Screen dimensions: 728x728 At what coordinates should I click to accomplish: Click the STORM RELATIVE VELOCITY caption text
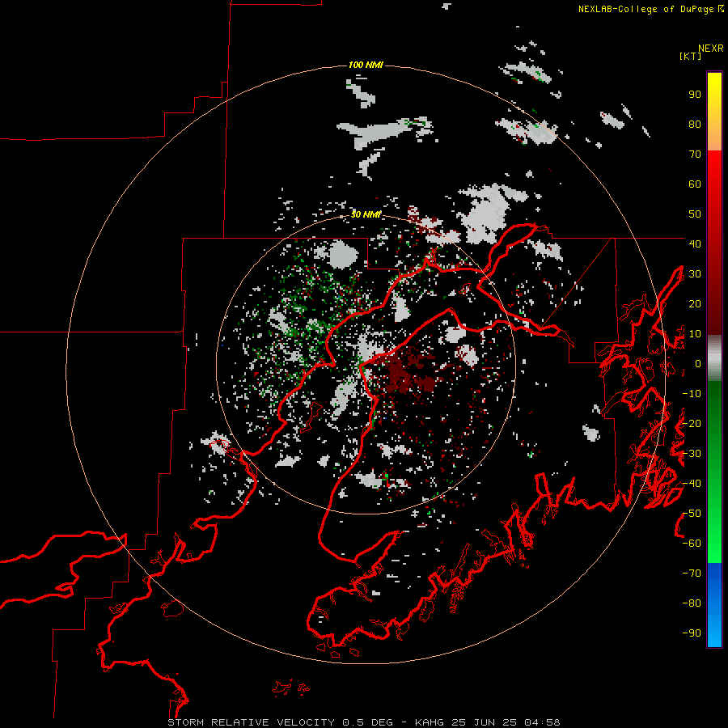point(251,722)
